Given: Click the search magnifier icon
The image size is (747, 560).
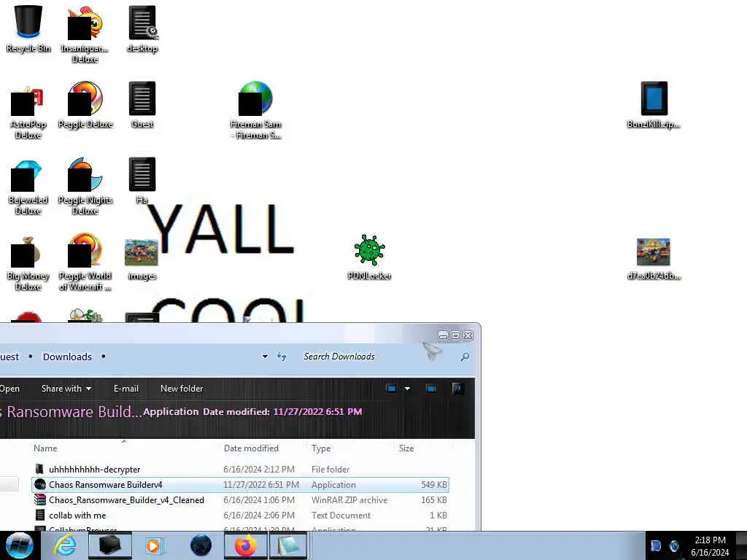Looking at the screenshot, I should click(465, 357).
